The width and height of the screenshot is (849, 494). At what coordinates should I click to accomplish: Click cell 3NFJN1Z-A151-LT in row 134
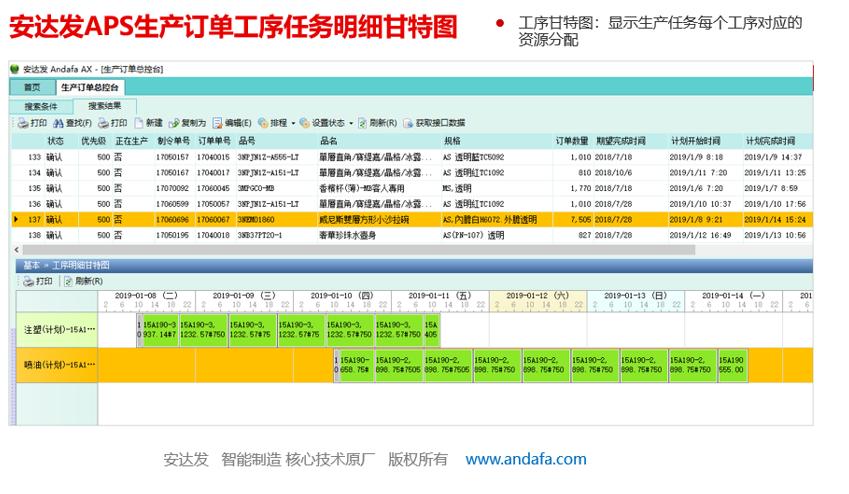pos(268,173)
